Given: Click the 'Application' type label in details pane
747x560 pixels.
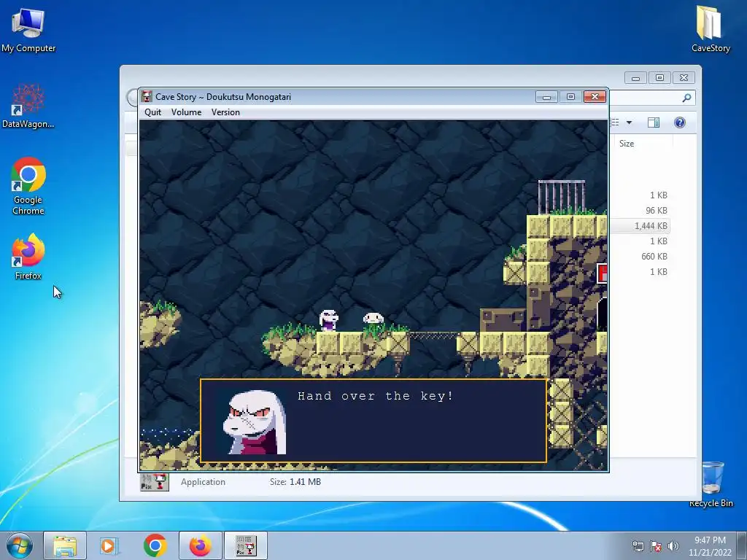Looking at the screenshot, I should [203, 482].
